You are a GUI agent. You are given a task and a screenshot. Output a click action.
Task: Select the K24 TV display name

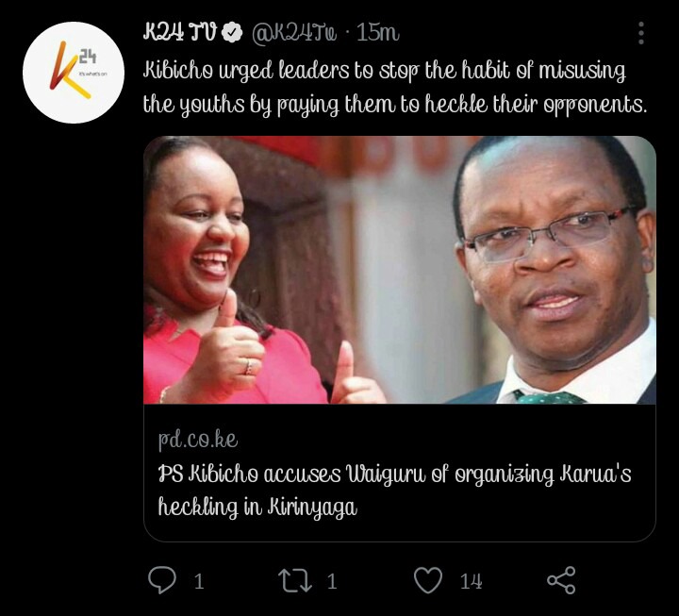pyautogui.click(x=179, y=32)
